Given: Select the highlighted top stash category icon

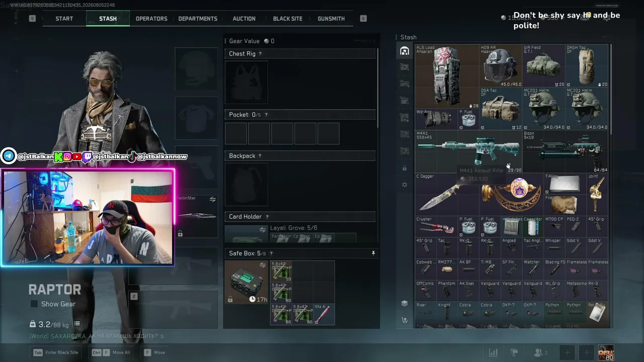Looking at the screenshot, I should [x=405, y=51].
